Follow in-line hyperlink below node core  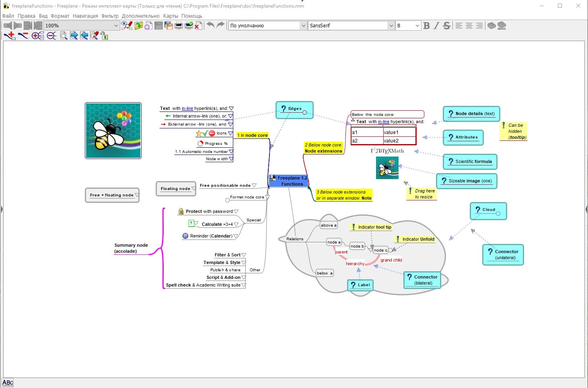(384, 122)
